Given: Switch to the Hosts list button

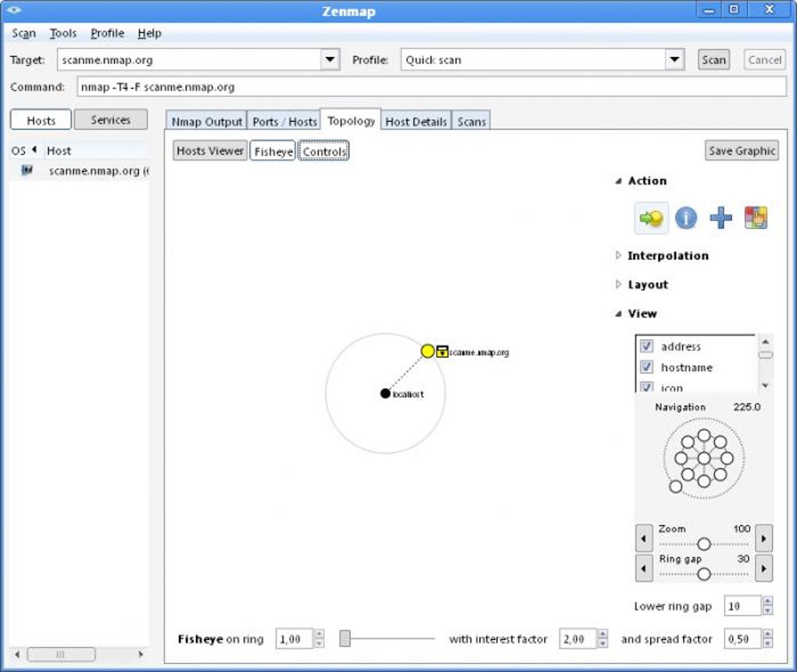Looking at the screenshot, I should point(41,120).
